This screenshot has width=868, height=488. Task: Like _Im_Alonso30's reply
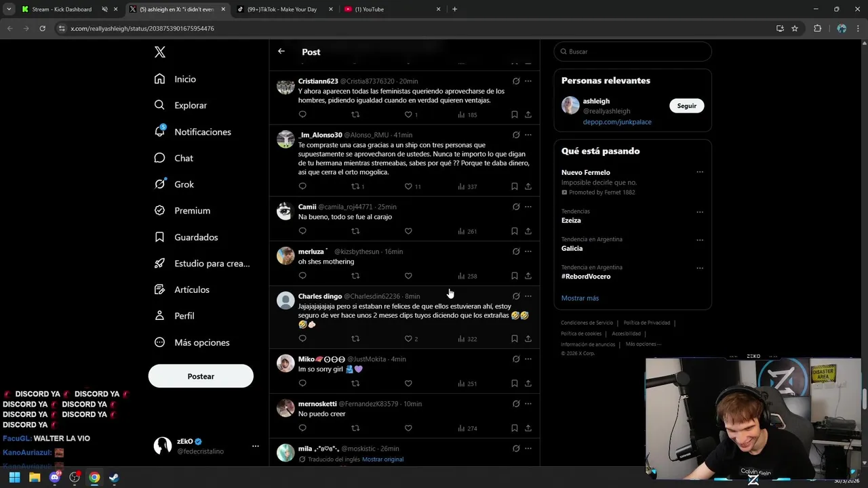[408, 186]
